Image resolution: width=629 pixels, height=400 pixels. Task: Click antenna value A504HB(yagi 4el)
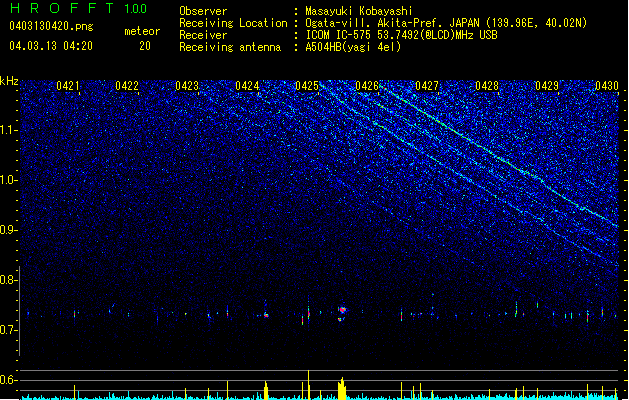tap(353, 47)
